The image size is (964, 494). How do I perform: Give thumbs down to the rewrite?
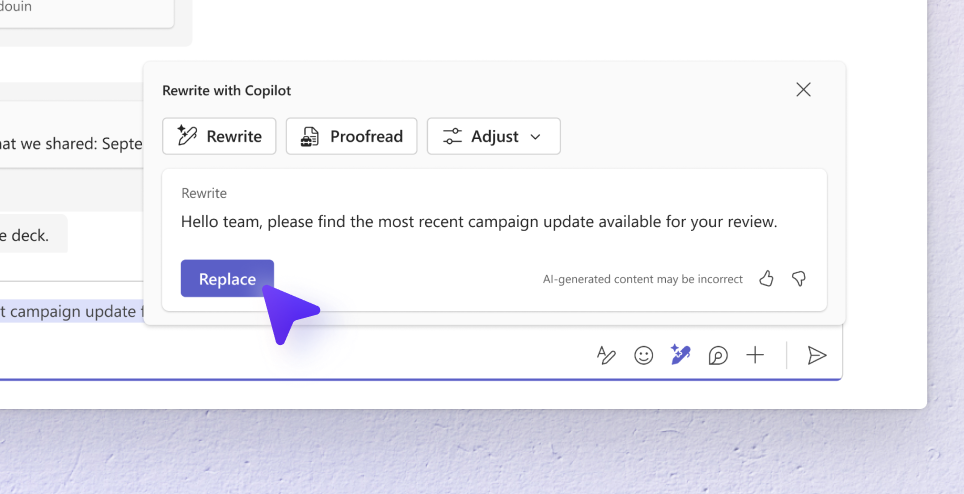(x=799, y=279)
